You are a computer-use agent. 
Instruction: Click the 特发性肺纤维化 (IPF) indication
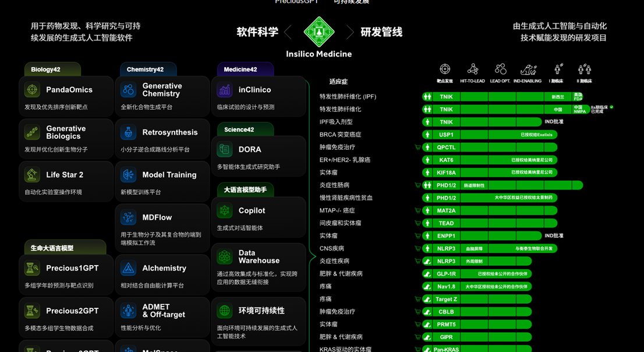[x=348, y=97]
